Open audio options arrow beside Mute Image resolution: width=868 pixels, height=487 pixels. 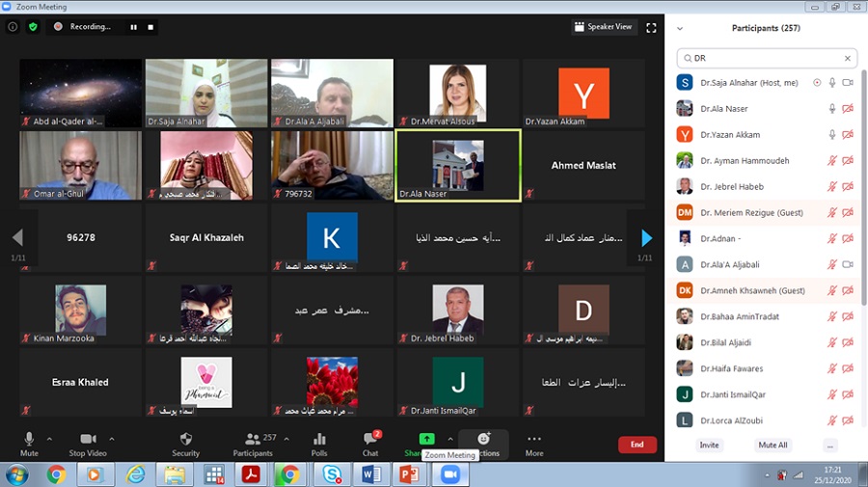[49, 439]
